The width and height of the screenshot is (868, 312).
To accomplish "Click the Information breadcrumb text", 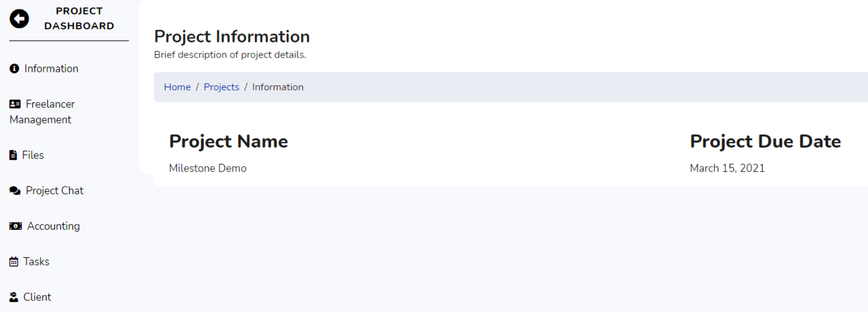I will tap(278, 87).
